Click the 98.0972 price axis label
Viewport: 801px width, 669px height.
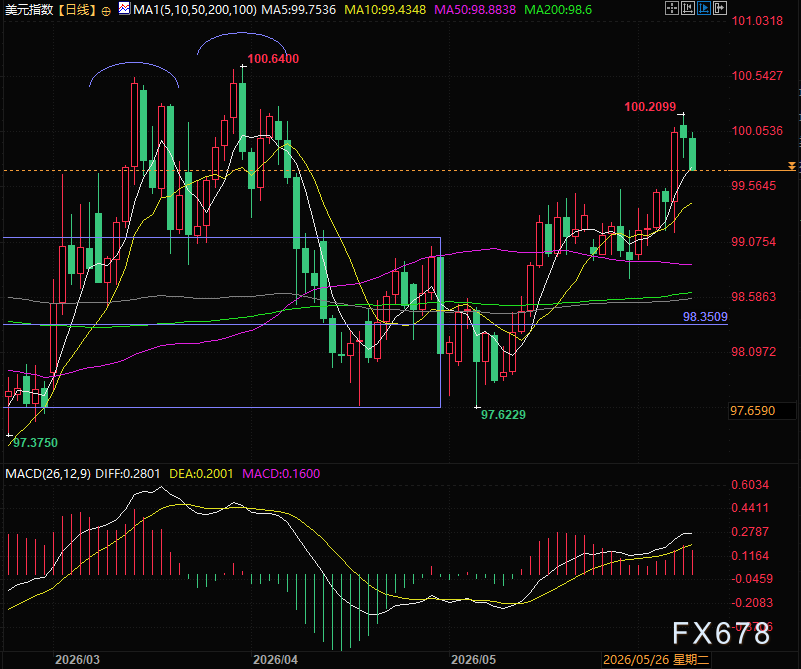753,351
